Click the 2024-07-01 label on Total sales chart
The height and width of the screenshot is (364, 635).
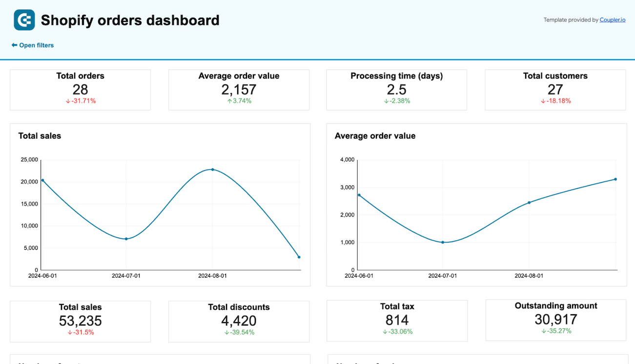(126, 276)
